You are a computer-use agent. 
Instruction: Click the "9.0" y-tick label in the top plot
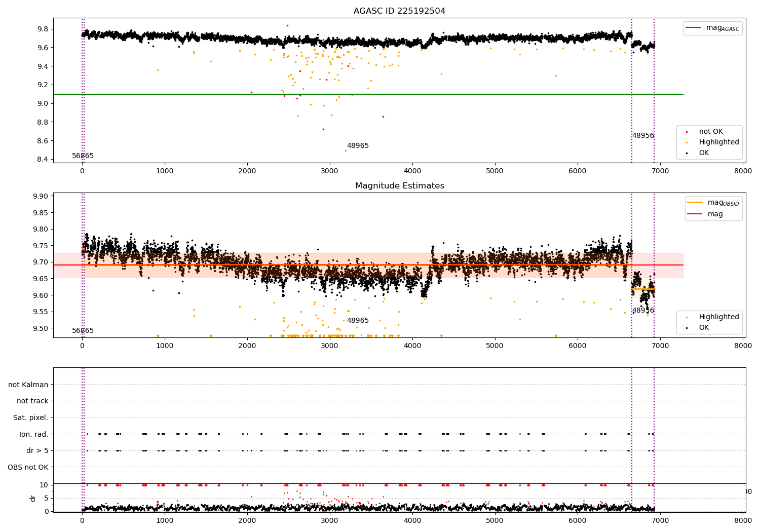[43, 104]
